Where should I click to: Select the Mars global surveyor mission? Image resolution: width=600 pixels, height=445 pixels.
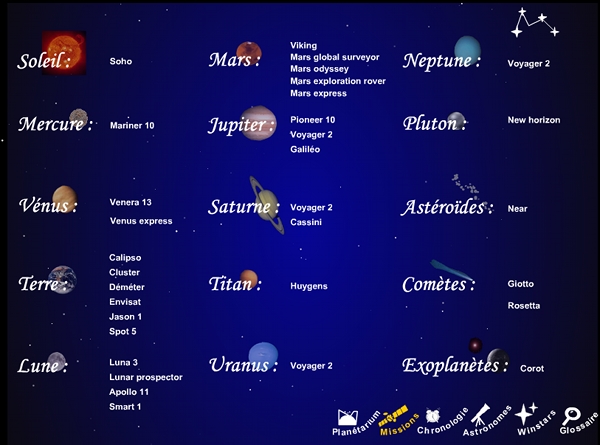(x=334, y=58)
